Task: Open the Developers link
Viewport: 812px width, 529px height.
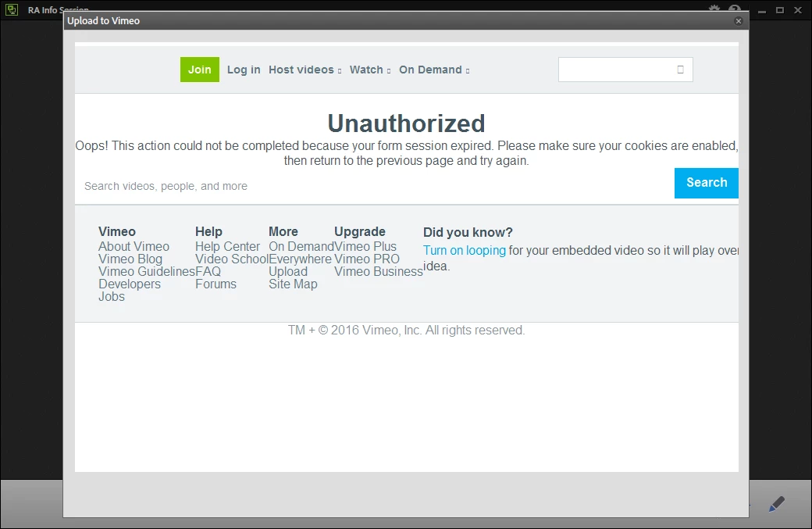Action: point(130,284)
